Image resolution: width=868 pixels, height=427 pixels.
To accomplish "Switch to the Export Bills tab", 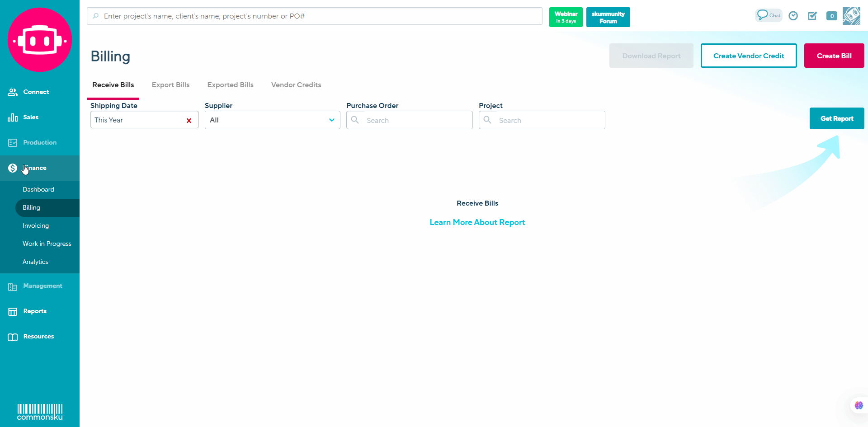I will click(170, 85).
